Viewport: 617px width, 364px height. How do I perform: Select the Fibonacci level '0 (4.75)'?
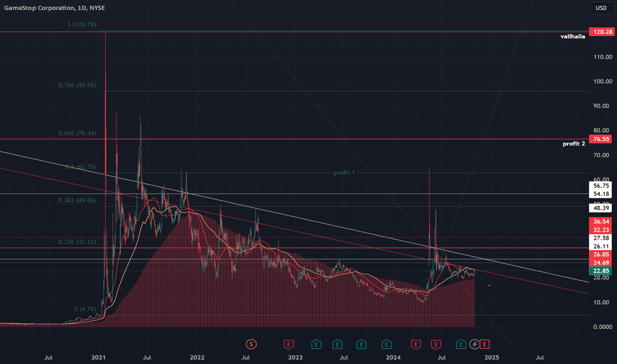(85, 309)
